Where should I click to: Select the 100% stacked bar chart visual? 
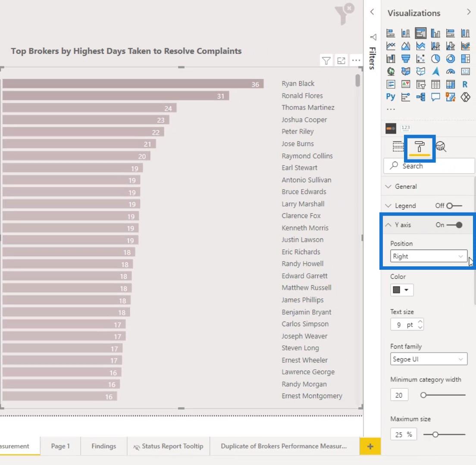pyautogui.click(x=450, y=33)
